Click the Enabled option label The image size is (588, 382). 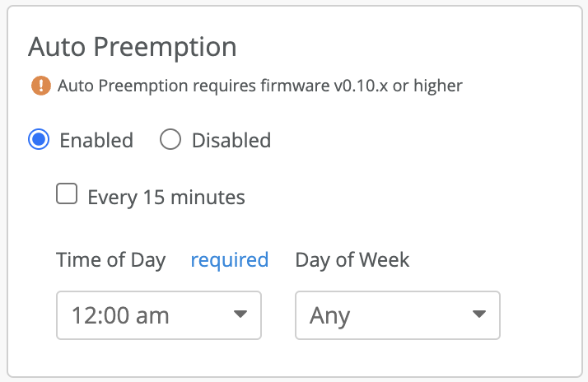point(96,140)
